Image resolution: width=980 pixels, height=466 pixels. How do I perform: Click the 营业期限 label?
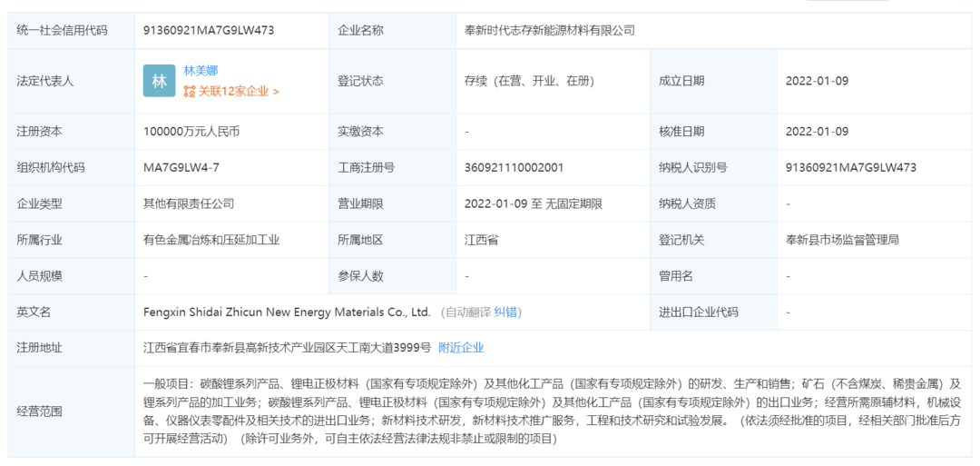360,203
